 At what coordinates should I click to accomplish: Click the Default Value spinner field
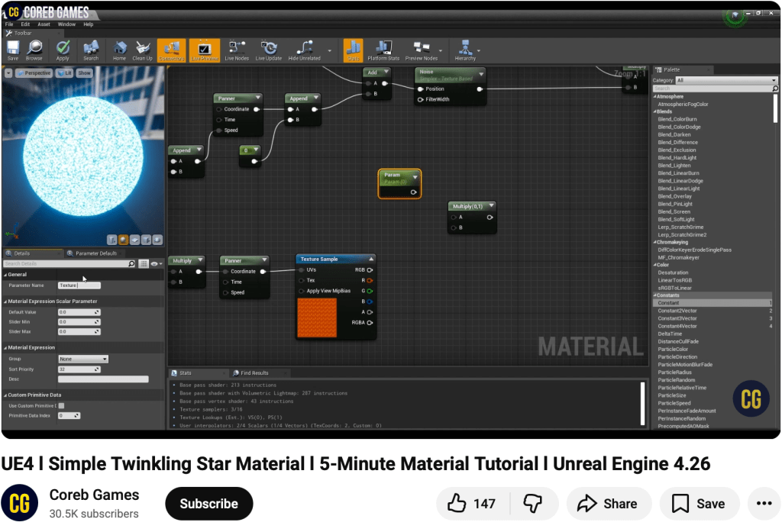[79, 312]
